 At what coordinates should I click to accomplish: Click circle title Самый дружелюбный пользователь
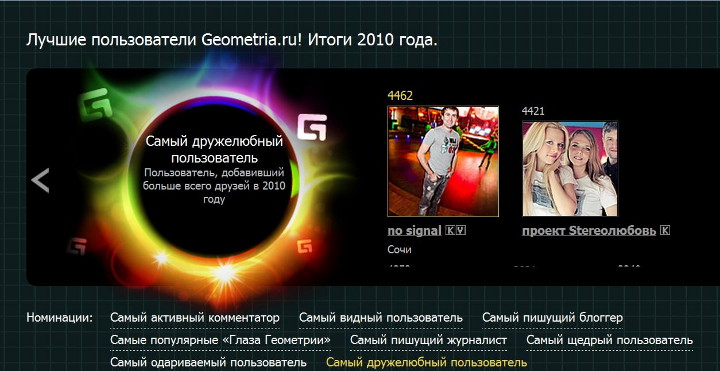point(214,150)
